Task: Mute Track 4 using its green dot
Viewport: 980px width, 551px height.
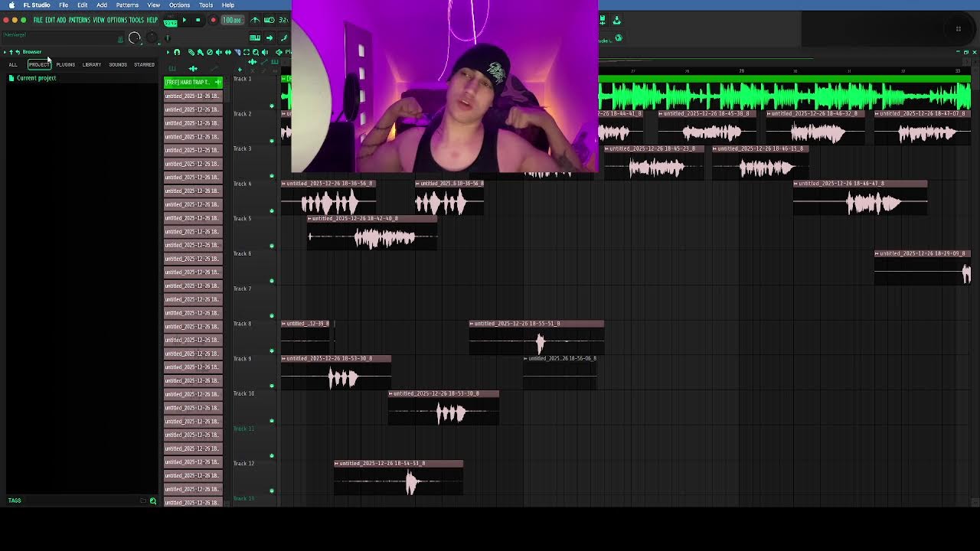Action: (x=272, y=210)
